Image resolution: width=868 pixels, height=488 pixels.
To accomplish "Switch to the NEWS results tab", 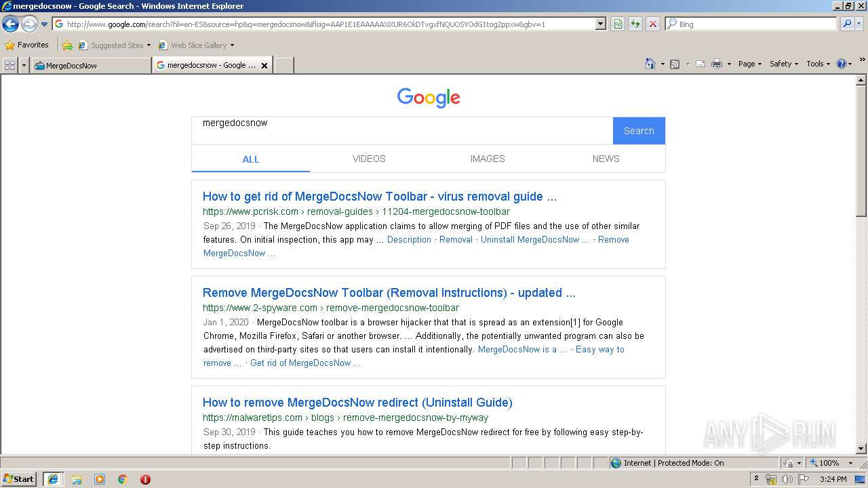I will click(x=606, y=159).
